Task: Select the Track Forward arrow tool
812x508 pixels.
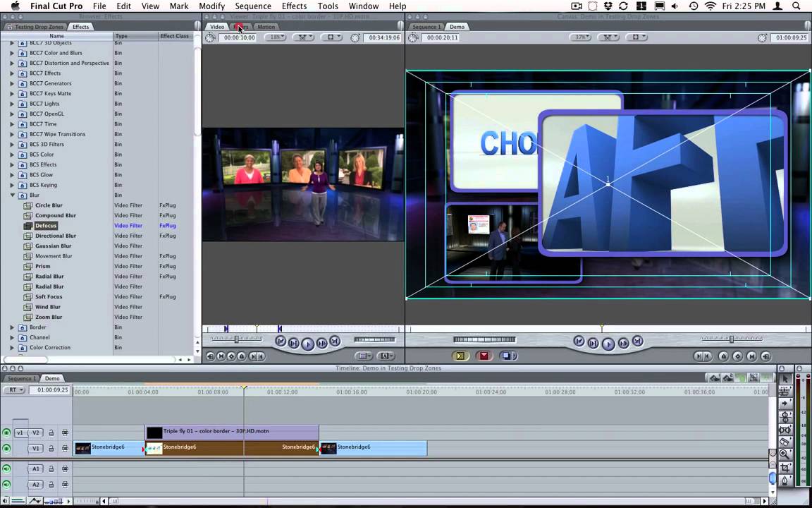Action: coord(785,404)
